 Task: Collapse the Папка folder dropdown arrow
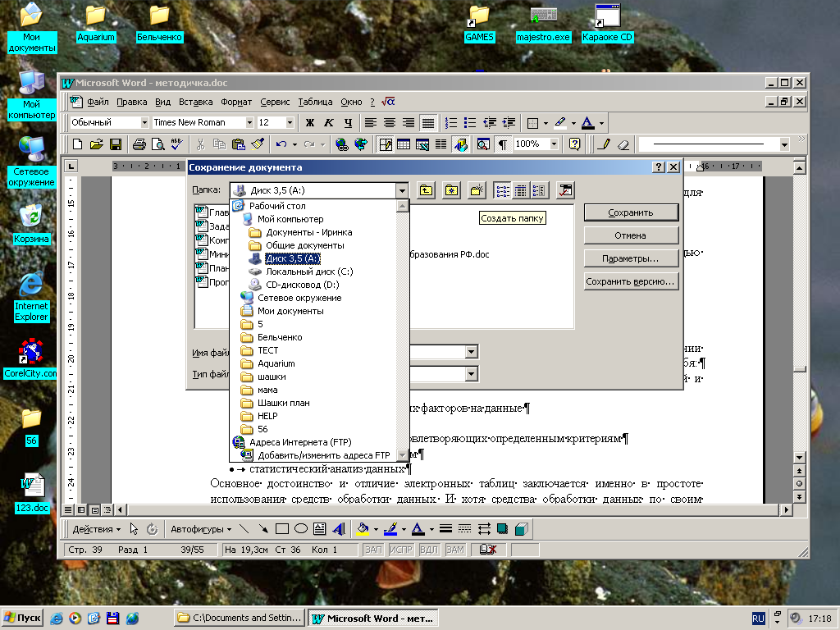402,190
